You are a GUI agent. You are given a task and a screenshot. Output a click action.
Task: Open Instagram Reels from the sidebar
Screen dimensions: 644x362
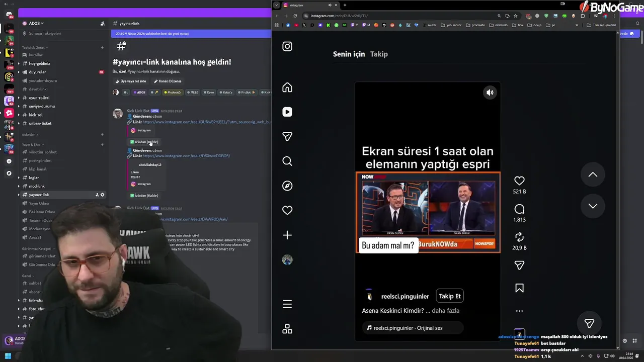click(x=287, y=112)
